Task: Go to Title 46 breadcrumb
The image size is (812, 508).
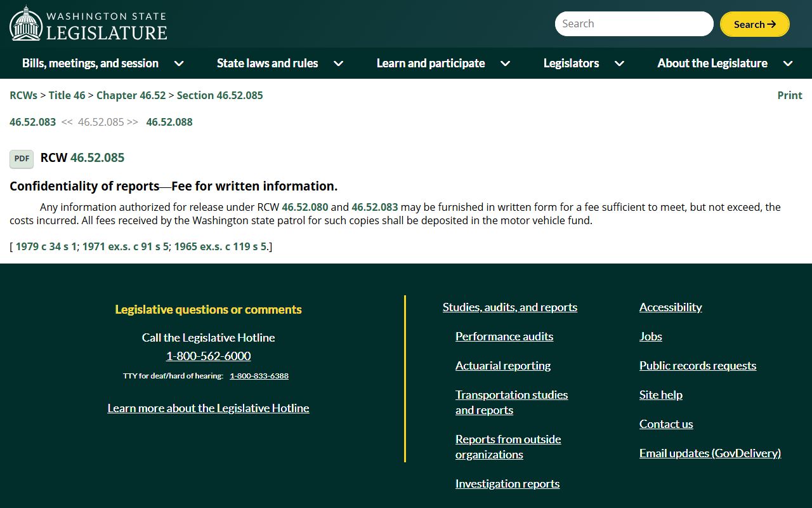Action: point(67,95)
